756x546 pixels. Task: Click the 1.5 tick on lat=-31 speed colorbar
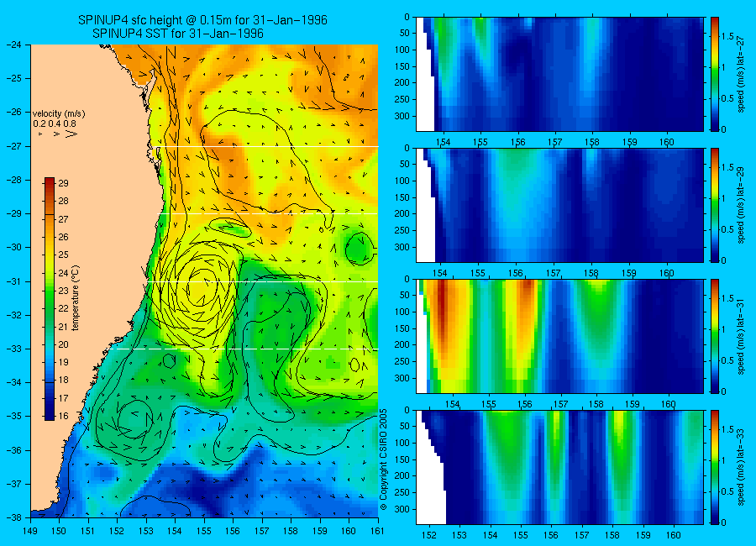pos(727,298)
